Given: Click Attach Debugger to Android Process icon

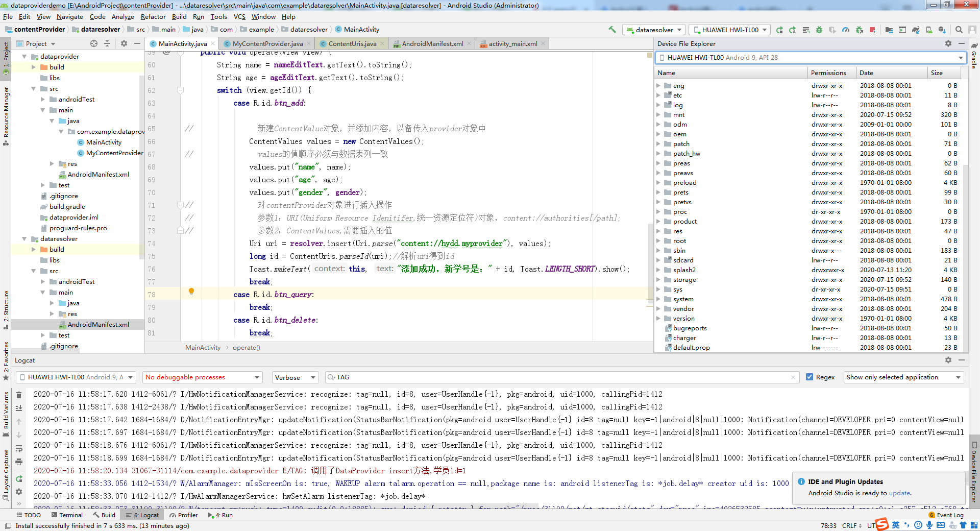Looking at the screenshot, I should [x=859, y=30].
